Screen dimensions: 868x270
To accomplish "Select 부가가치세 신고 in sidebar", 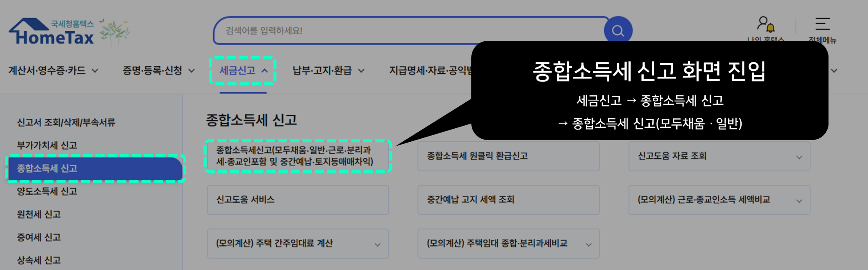I will (x=47, y=146).
